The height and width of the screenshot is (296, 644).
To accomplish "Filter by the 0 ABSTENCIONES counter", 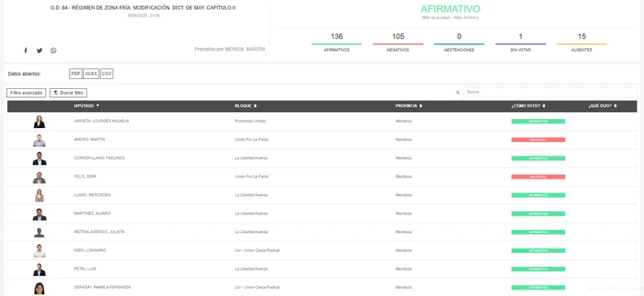I will click(x=459, y=42).
